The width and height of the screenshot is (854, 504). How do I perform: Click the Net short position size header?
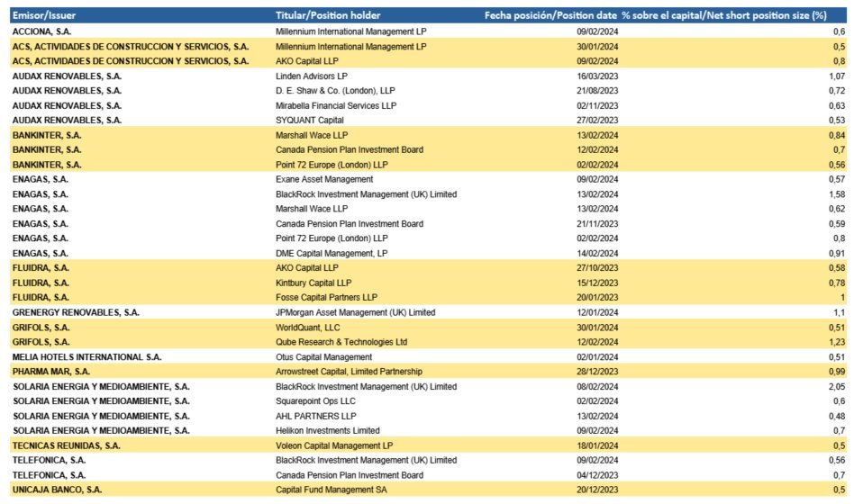(724, 15)
